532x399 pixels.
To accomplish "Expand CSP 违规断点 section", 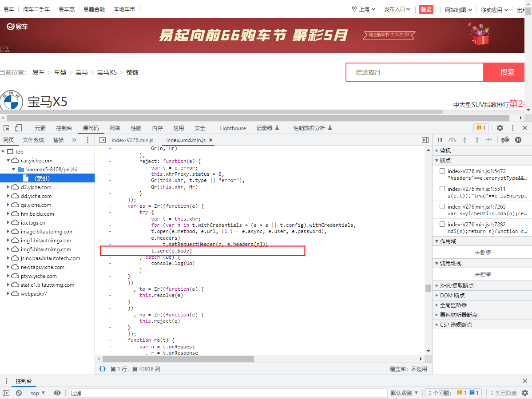I will point(456,325).
